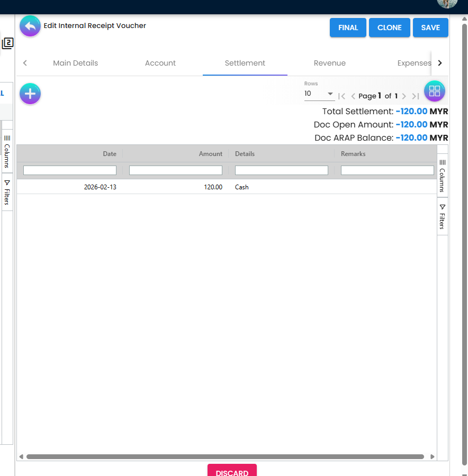Go to the previous page arrow
This screenshot has height=476, width=468.
point(353,96)
